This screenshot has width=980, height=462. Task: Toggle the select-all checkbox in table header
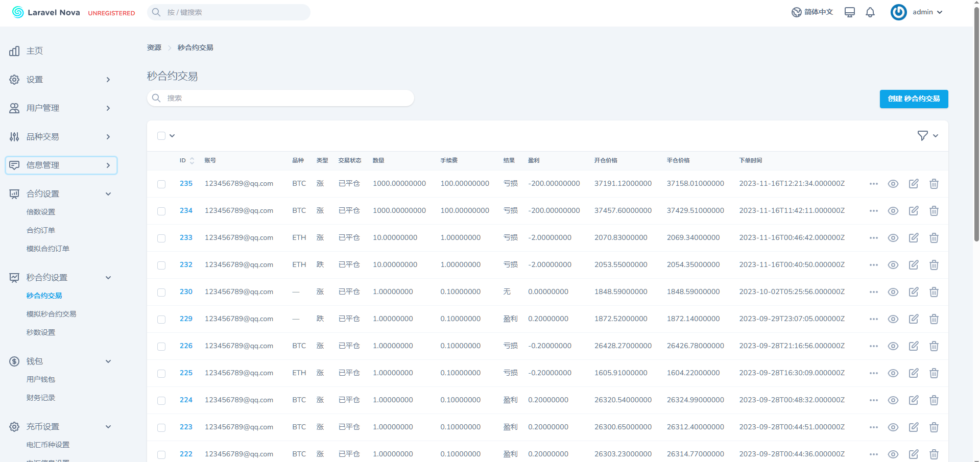point(161,136)
